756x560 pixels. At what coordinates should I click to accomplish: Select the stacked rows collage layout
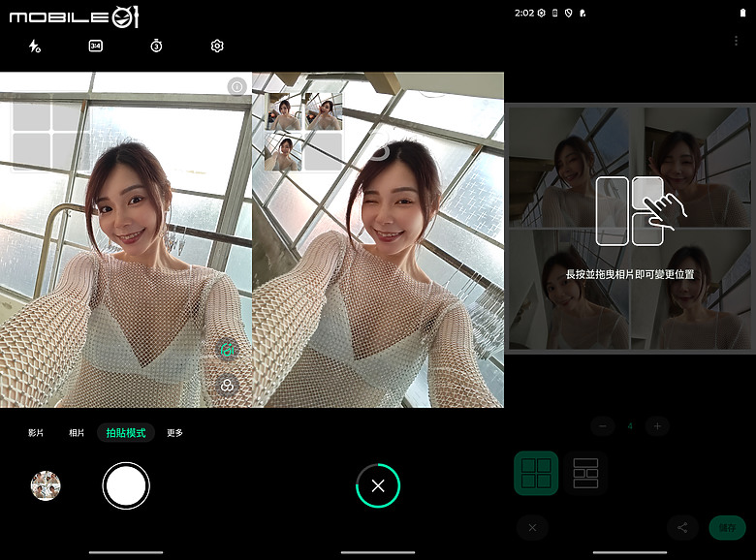[x=585, y=473]
